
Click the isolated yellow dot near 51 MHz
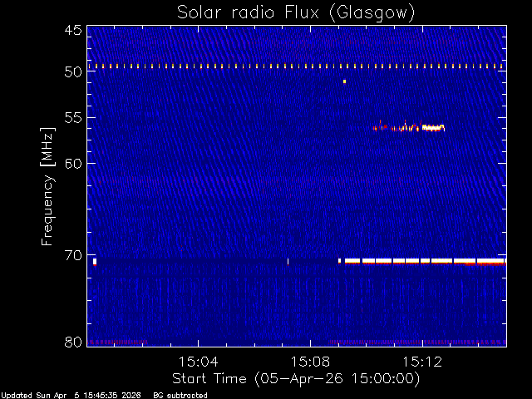(344, 81)
